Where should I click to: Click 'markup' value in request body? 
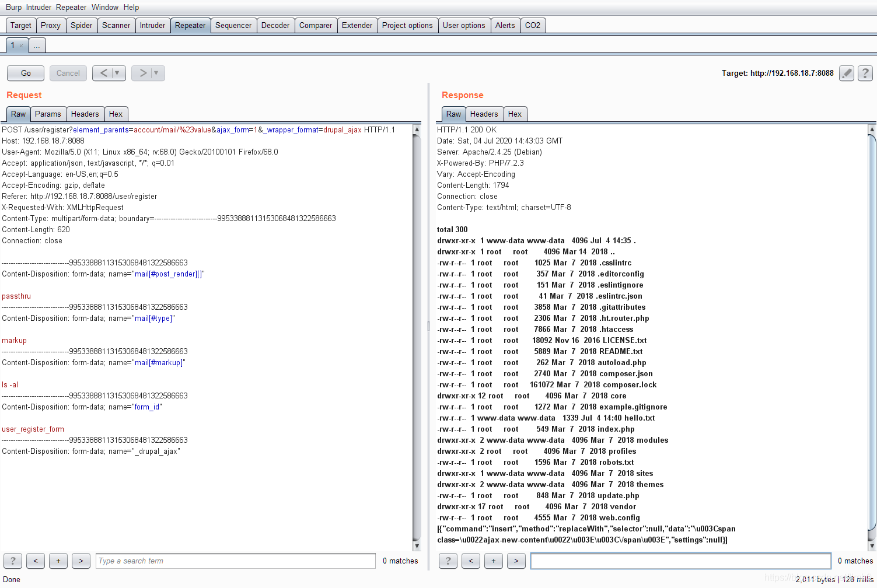coord(14,340)
